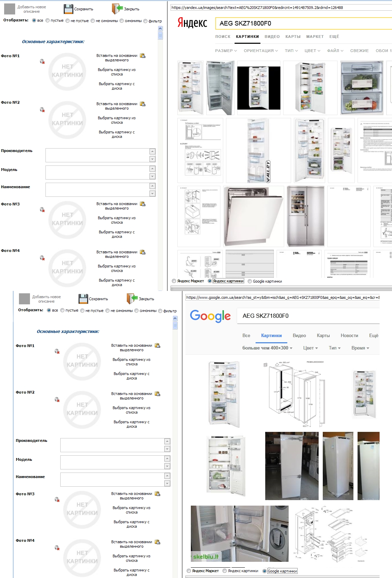Switch to the ВИДЕО tab on Yandex

(272, 37)
